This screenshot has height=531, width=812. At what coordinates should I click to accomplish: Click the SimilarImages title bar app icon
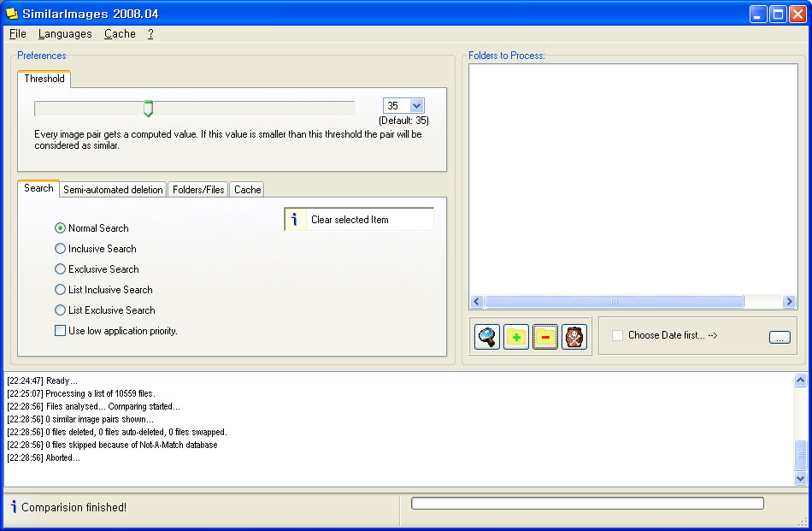point(11,14)
